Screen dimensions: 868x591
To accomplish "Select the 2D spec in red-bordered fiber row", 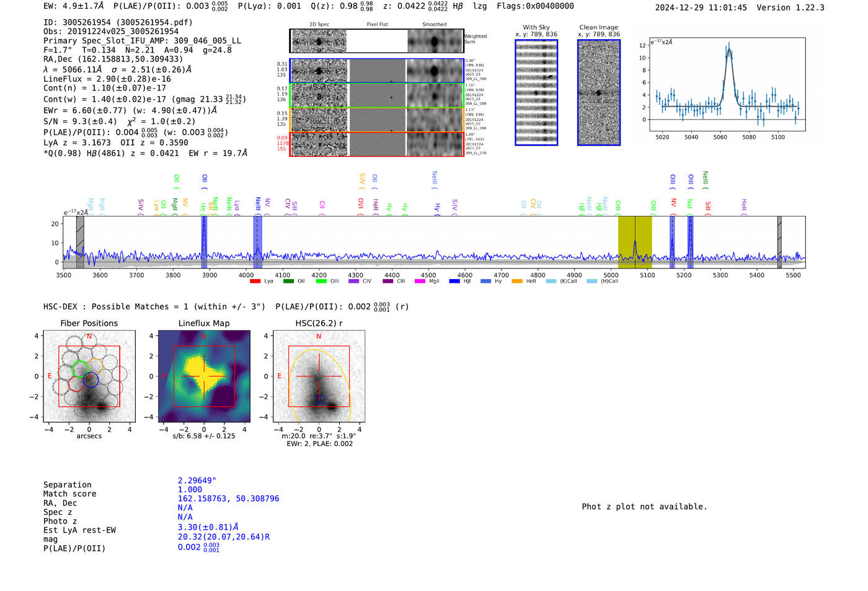I will (x=319, y=144).
